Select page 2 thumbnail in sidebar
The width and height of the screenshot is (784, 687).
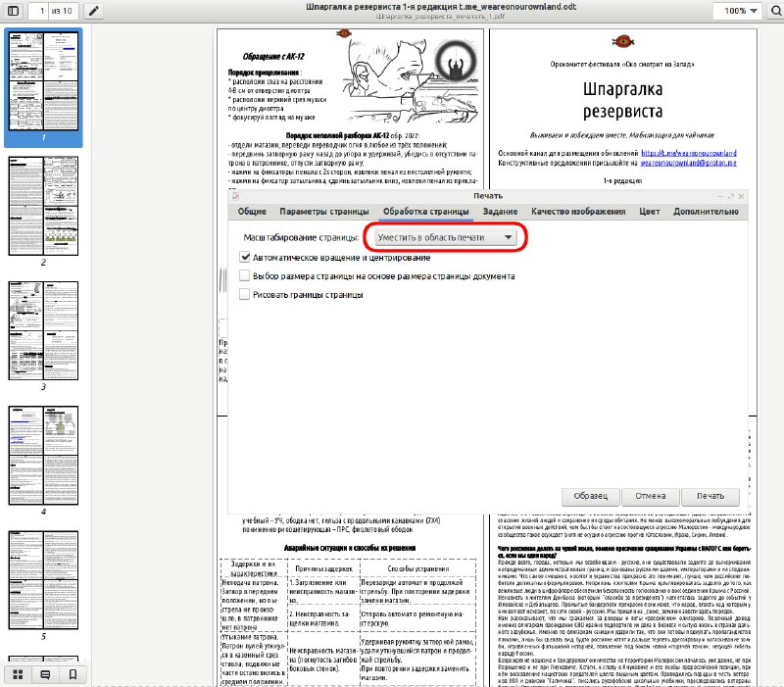[43, 206]
